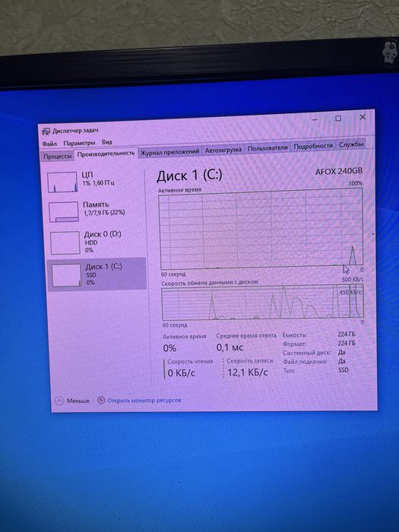Click the Емкость label
The image size is (399, 532).
click(295, 335)
